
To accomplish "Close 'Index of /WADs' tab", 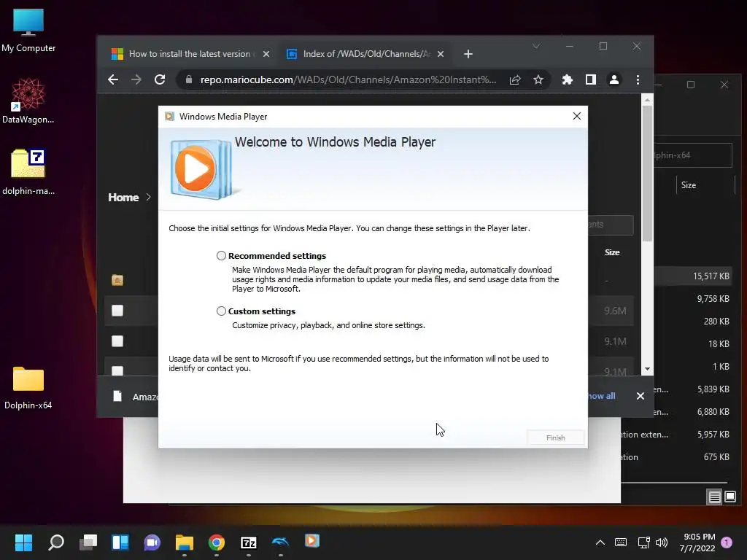I will 441,54.
